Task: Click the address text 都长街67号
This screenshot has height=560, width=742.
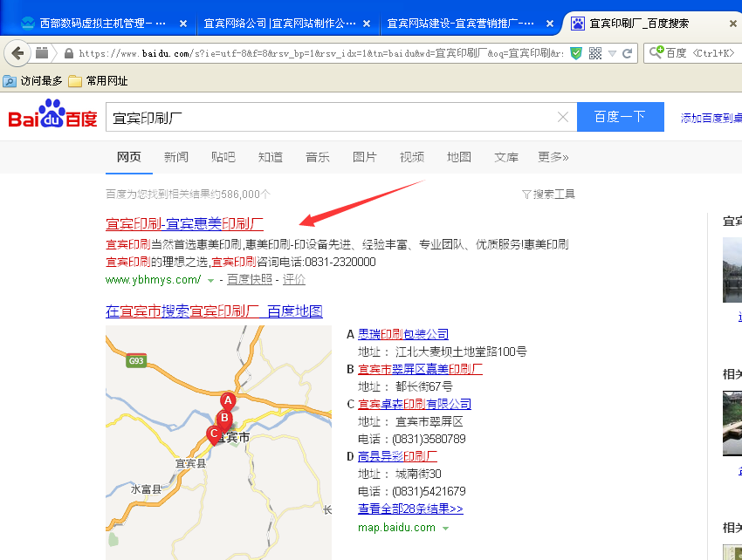Action: tap(424, 386)
